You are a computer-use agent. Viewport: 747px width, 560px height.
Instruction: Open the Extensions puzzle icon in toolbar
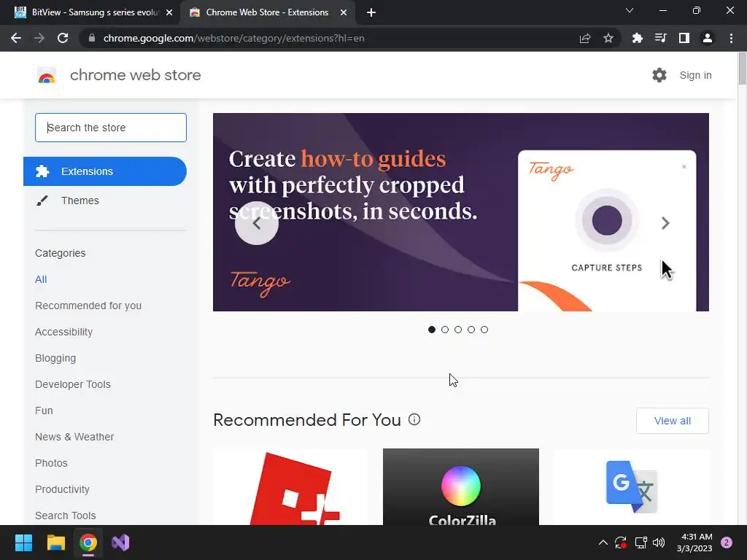pyautogui.click(x=637, y=38)
